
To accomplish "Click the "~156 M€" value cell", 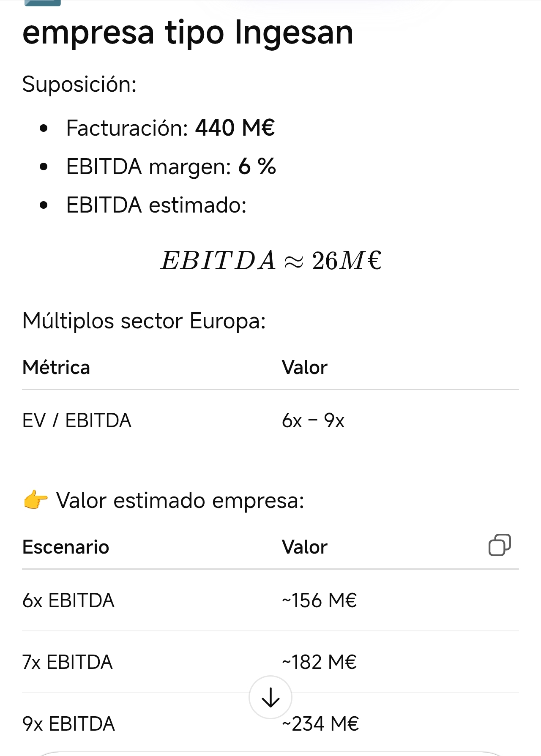I will point(320,600).
